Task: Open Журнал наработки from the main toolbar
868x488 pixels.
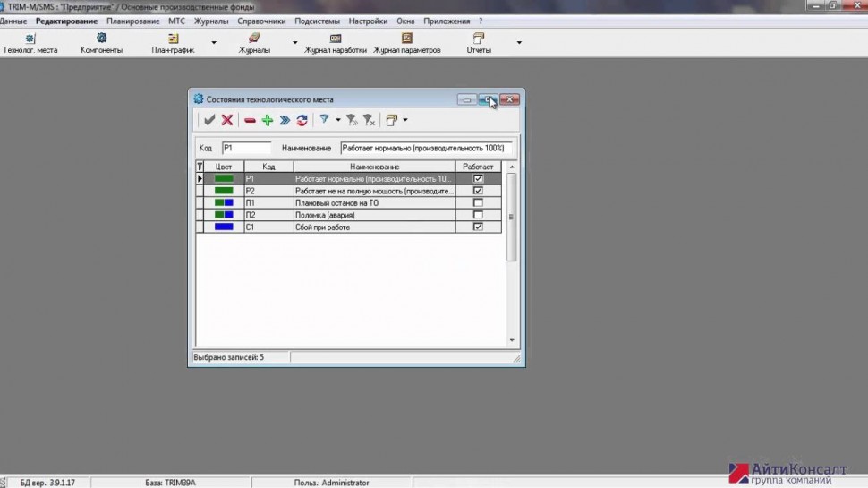Action: coord(336,43)
